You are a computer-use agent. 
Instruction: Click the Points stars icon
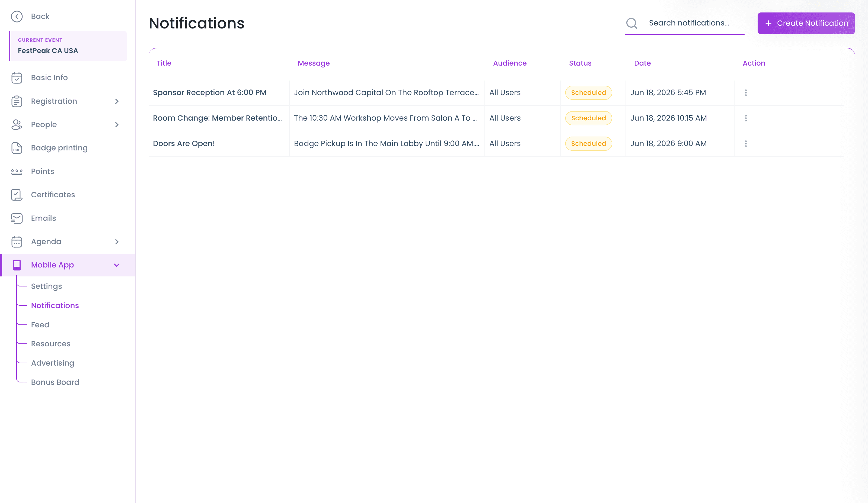pos(17,171)
